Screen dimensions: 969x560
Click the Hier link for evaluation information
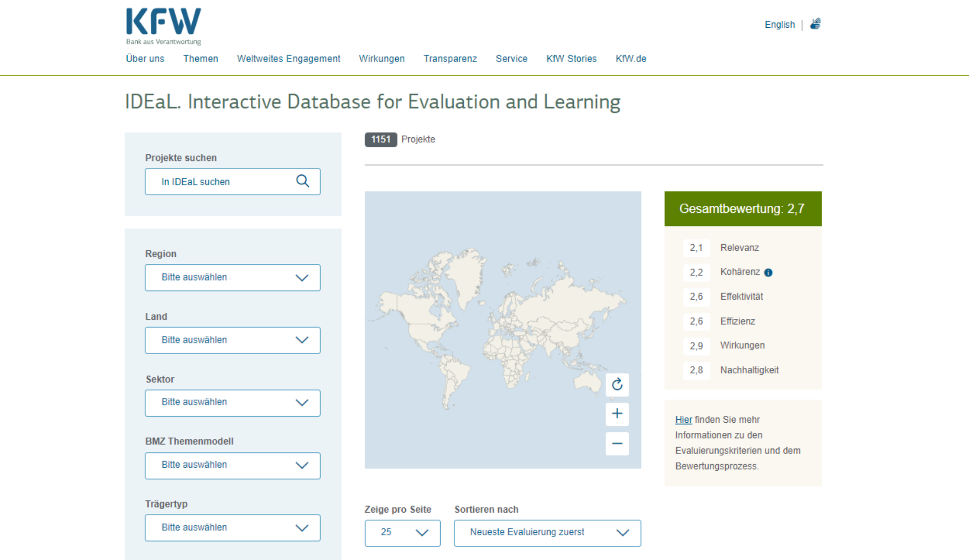(683, 420)
